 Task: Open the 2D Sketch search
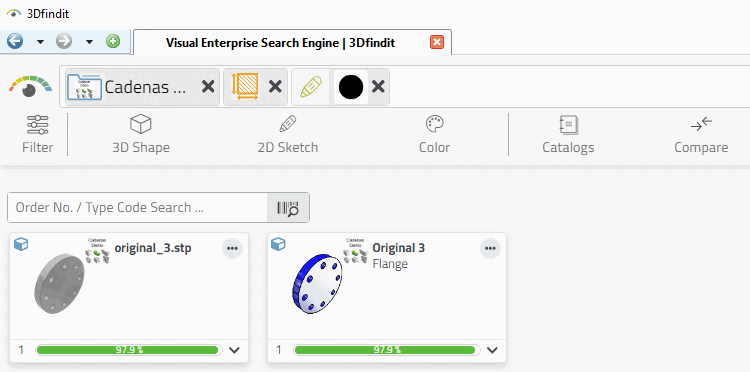point(287,135)
